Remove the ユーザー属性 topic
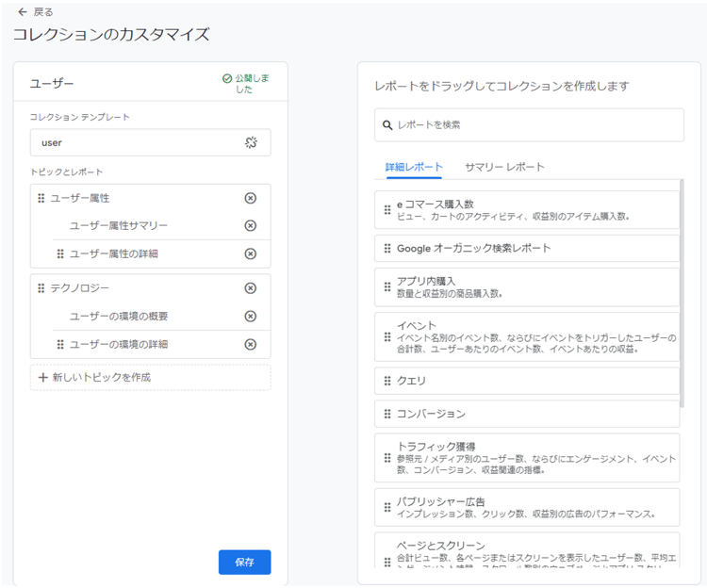 click(250, 198)
